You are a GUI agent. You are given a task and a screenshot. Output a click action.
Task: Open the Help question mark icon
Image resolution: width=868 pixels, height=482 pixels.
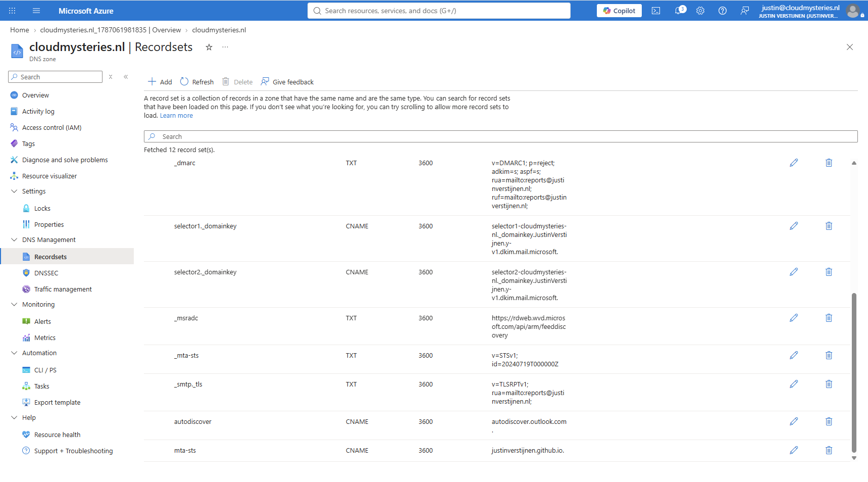click(x=723, y=11)
